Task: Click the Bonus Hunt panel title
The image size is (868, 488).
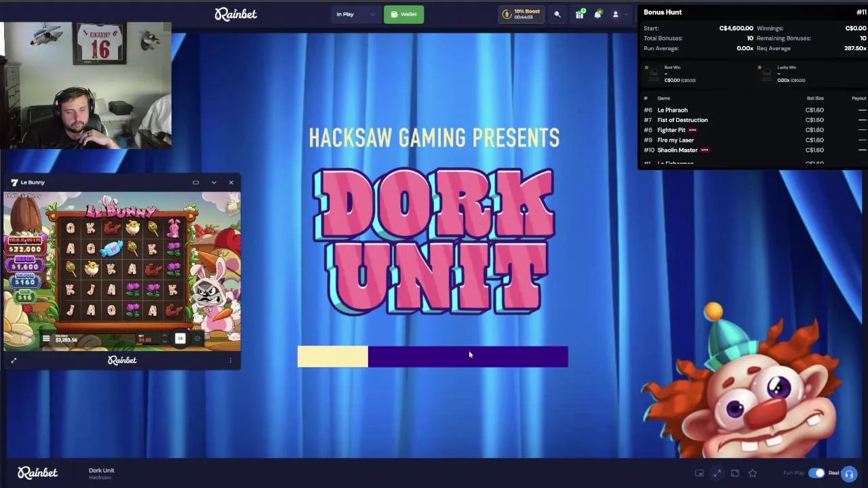Action: coord(663,12)
